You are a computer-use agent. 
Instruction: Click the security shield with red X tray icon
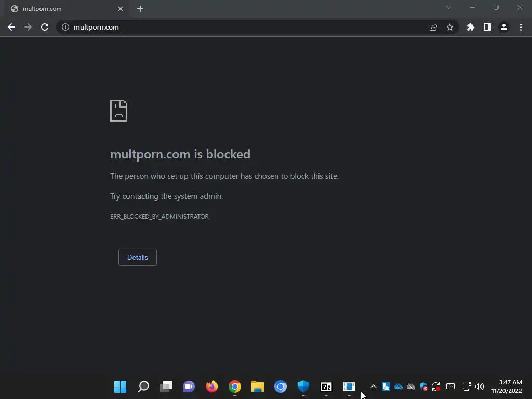[423, 387]
